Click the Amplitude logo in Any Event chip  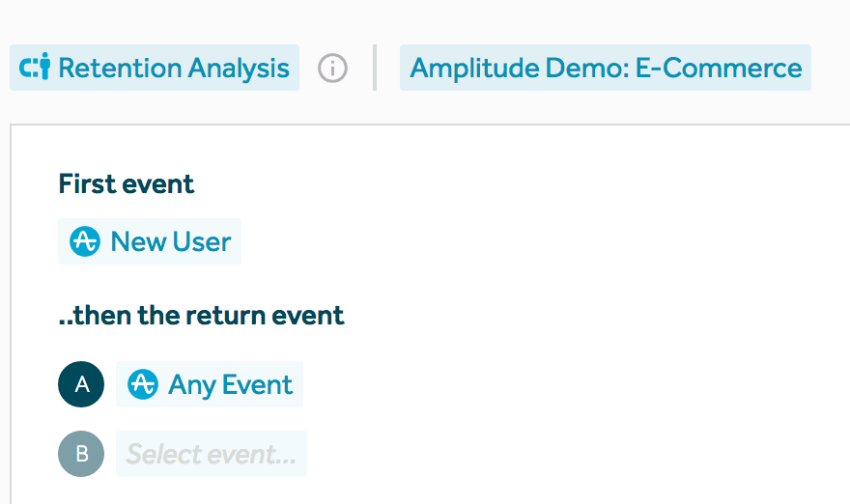point(143,384)
